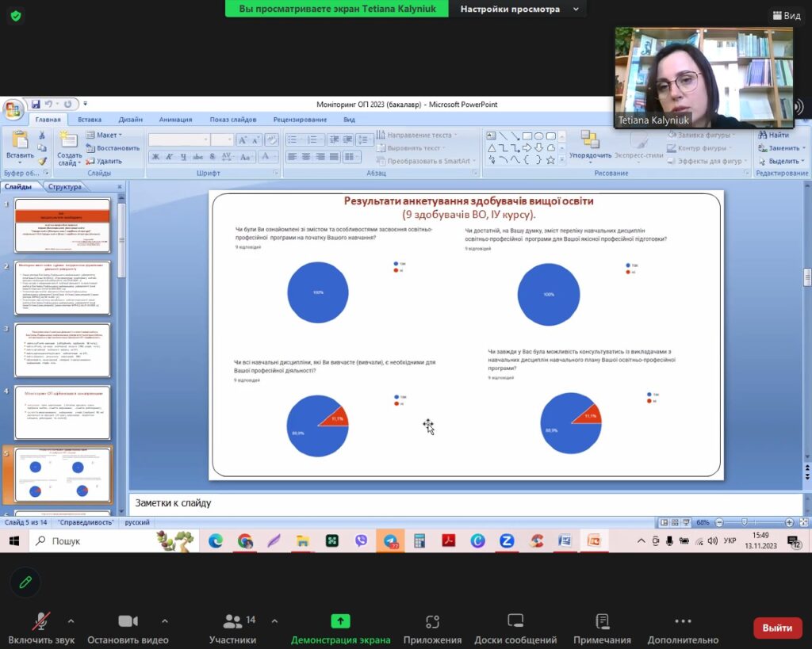The height and width of the screenshot is (649, 812).
Task: Toggle bold Ж formatting button
Action: tap(156, 156)
